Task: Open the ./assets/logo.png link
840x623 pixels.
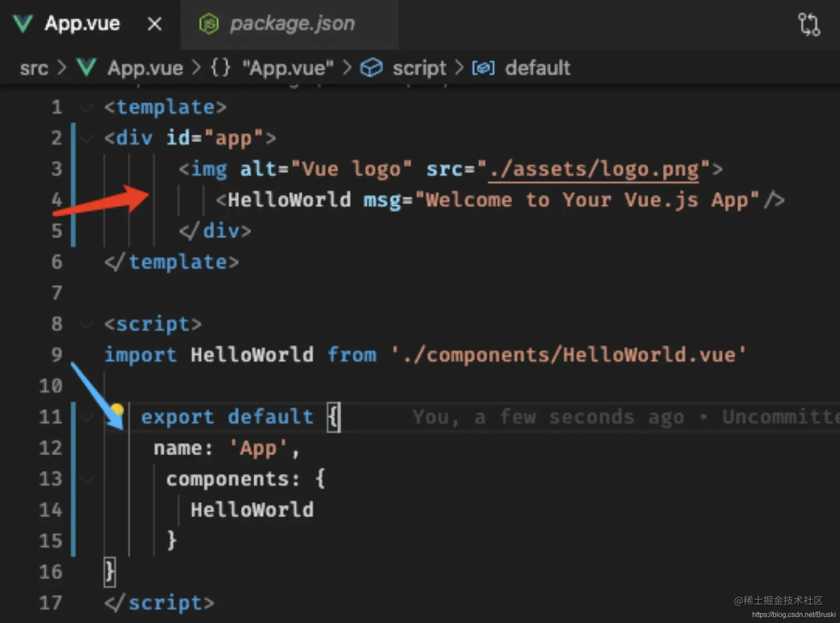Action: point(593,169)
